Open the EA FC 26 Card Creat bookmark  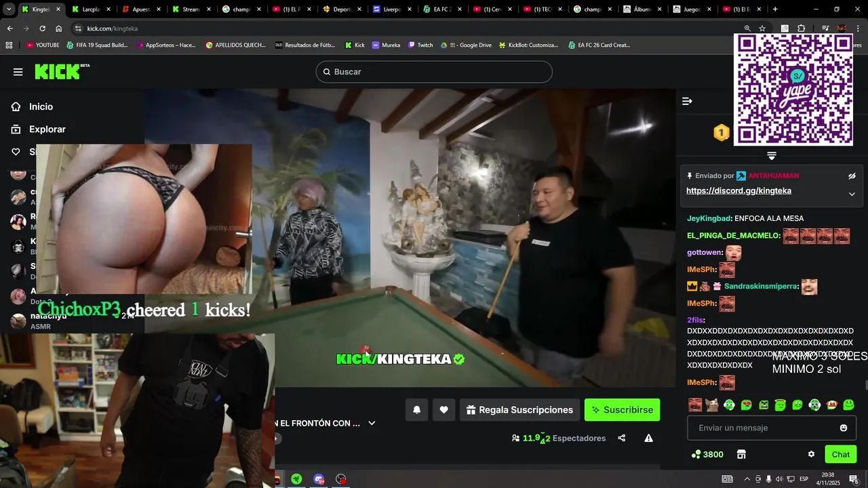click(x=599, y=45)
